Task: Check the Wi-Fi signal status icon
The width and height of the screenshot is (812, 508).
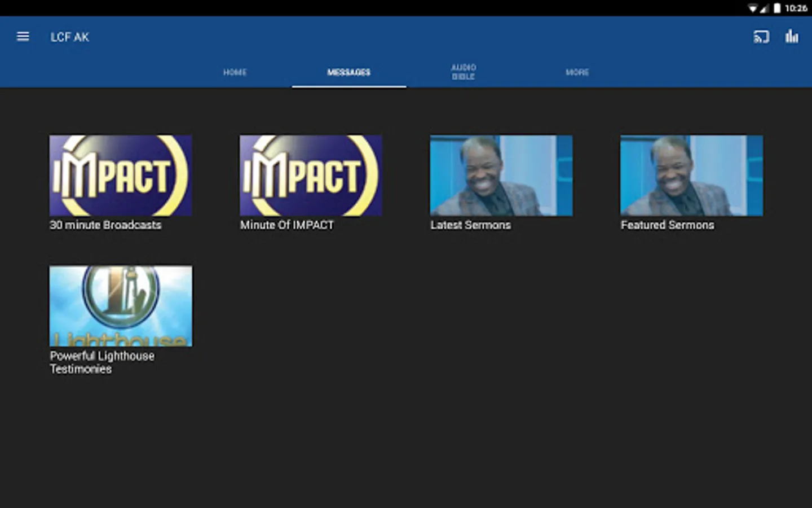Action: (753, 8)
